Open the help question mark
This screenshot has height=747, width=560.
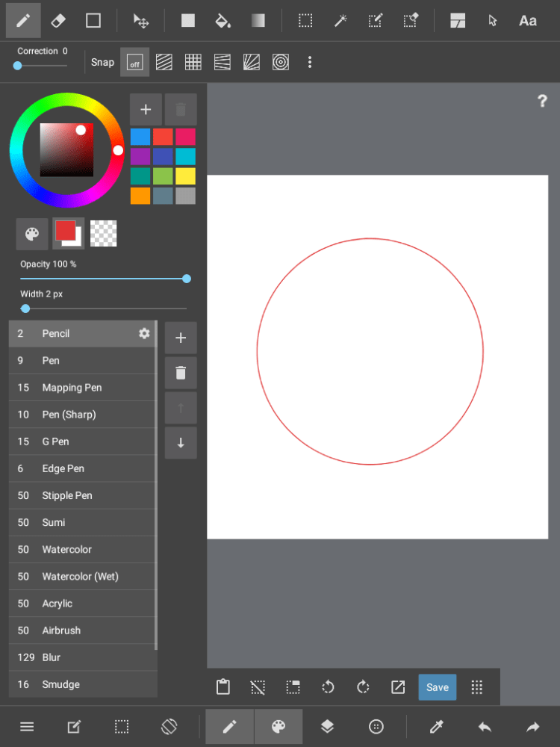(x=542, y=102)
